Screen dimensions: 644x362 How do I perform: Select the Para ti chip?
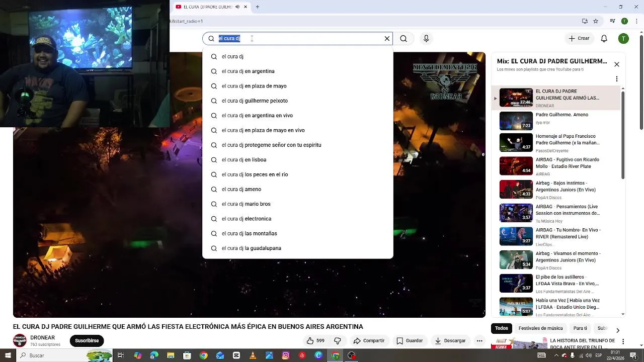[x=580, y=328]
